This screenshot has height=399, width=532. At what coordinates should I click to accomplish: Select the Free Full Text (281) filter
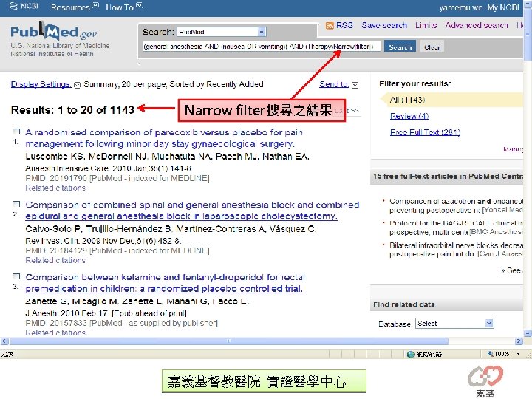pos(425,132)
